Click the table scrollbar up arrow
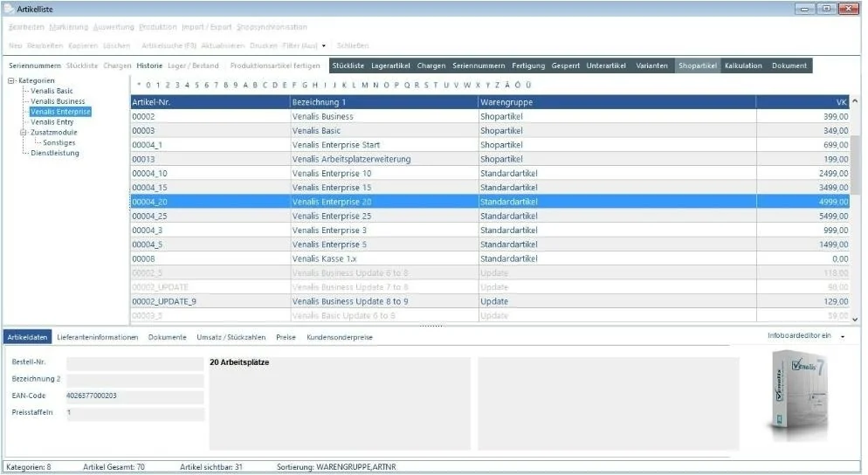868x475 pixels. (x=855, y=101)
